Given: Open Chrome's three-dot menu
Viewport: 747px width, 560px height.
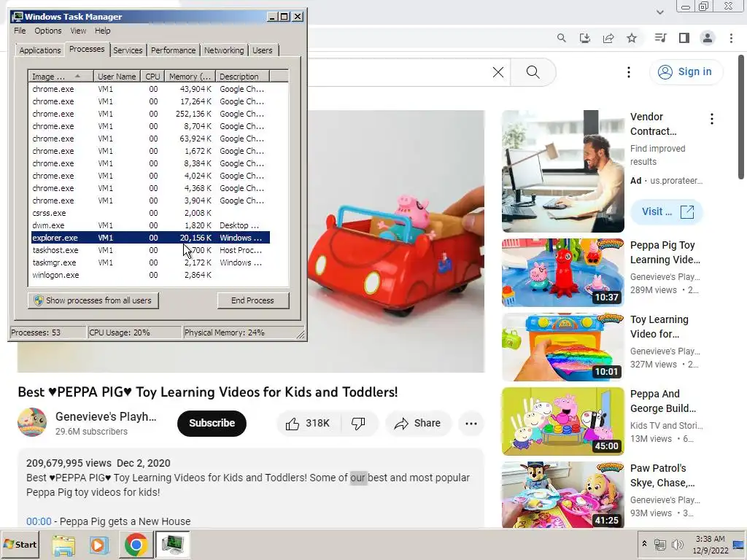Looking at the screenshot, I should click(731, 38).
